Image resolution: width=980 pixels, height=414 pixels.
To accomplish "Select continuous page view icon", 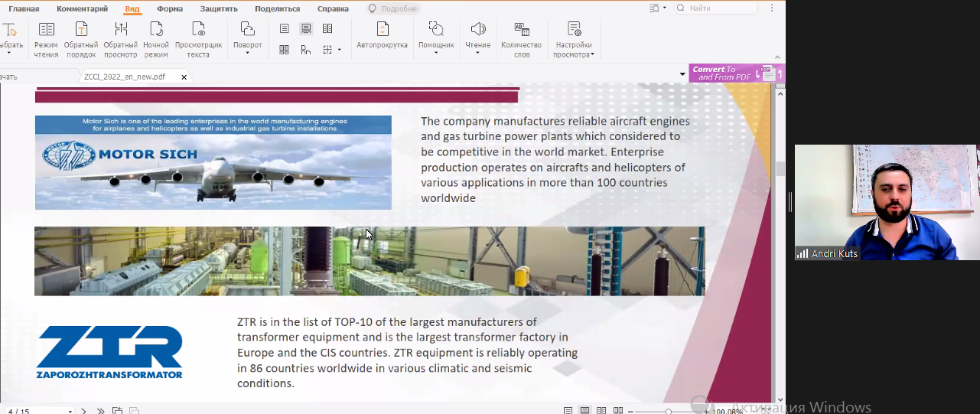I will [x=306, y=28].
